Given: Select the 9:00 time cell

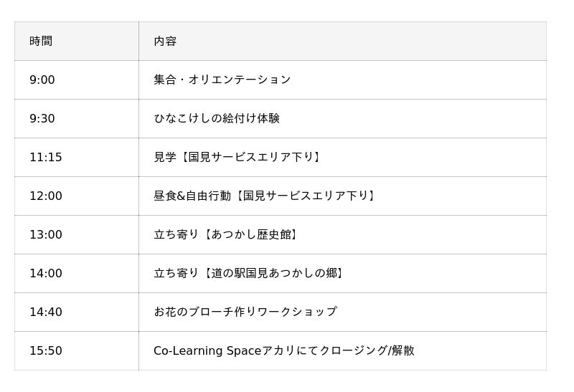Looking at the screenshot, I should (x=42, y=80).
